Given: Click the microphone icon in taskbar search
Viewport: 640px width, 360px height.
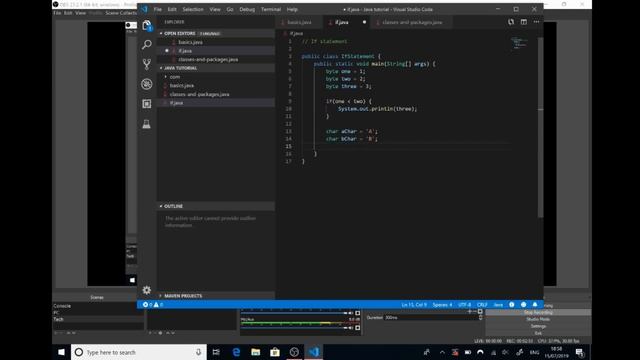Looking at the screenshot, I should click(198, 352).
